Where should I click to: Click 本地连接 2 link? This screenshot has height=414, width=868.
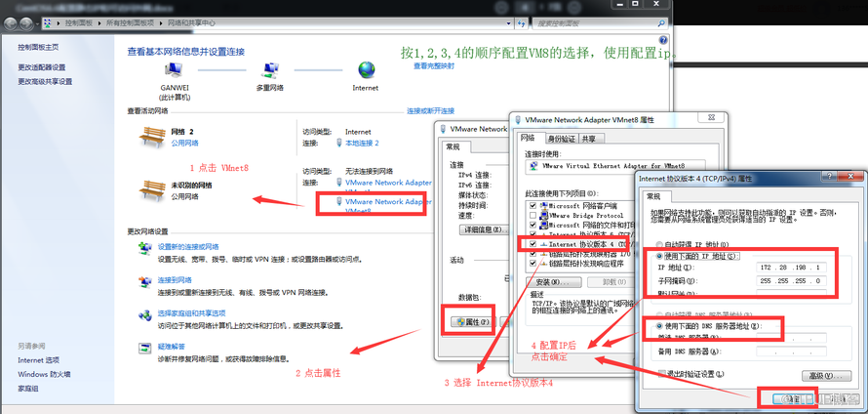[x=362, y=143]
